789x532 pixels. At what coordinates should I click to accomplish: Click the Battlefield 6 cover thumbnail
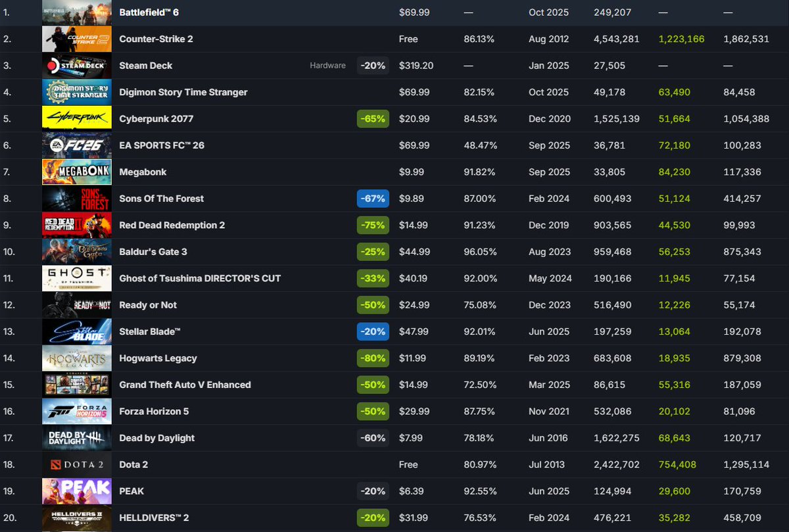tap(76, 12)
